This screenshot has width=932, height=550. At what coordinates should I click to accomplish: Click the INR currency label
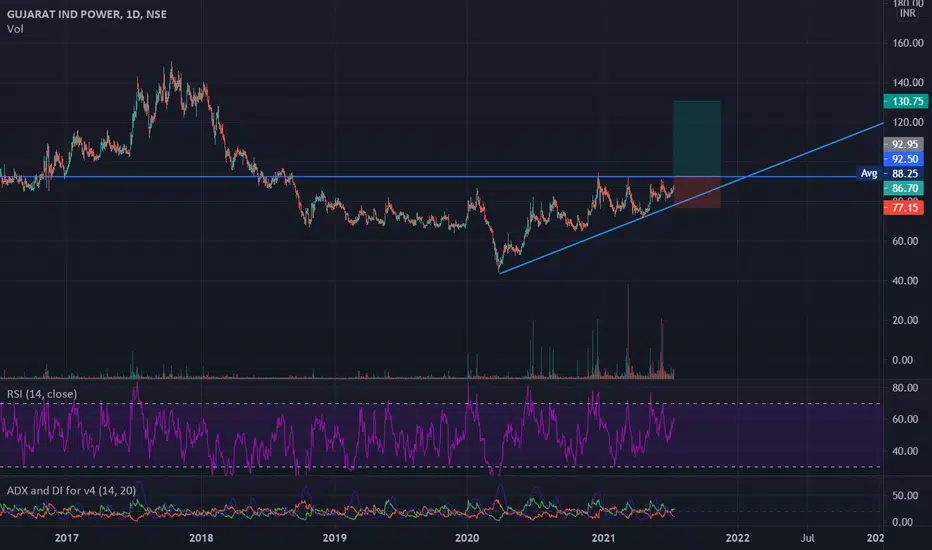tap(908, 13)
